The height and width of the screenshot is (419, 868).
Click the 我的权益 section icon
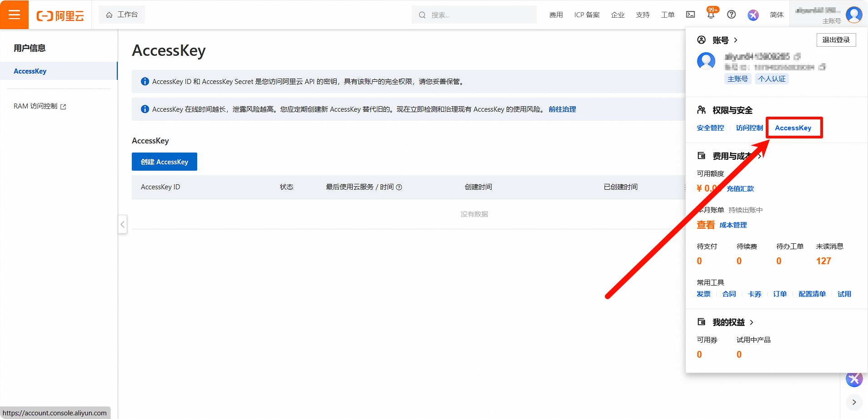702,322
